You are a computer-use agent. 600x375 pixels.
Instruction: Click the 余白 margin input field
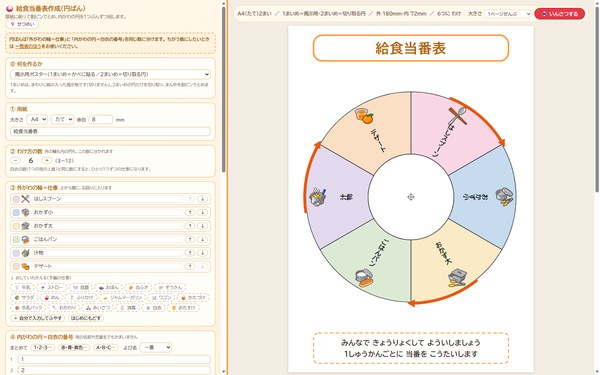(100, 119)
